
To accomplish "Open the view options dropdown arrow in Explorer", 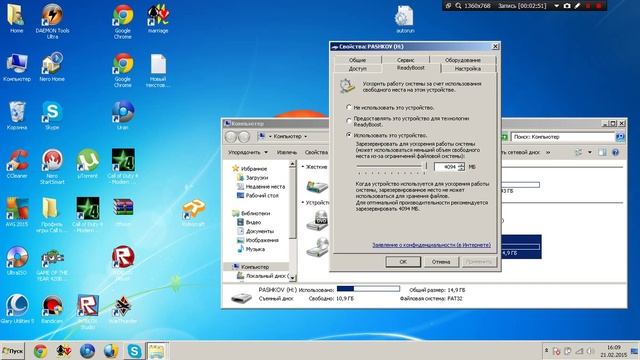I will 590,152.
